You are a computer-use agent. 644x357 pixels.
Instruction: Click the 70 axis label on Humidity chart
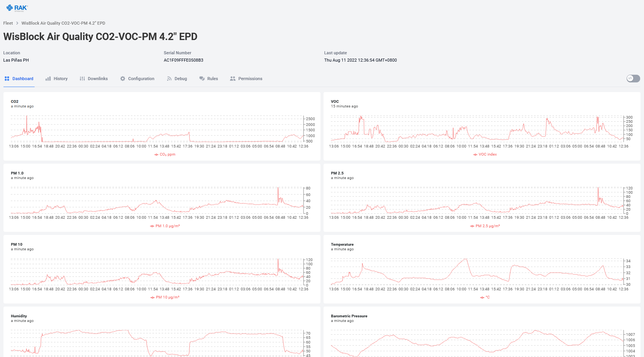click(x=308, y=334)
